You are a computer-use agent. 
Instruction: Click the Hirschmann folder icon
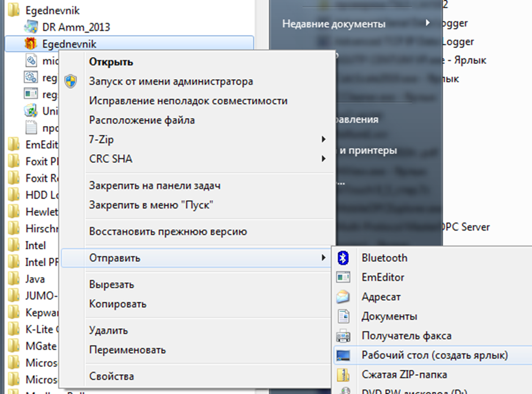click(14, 228)
